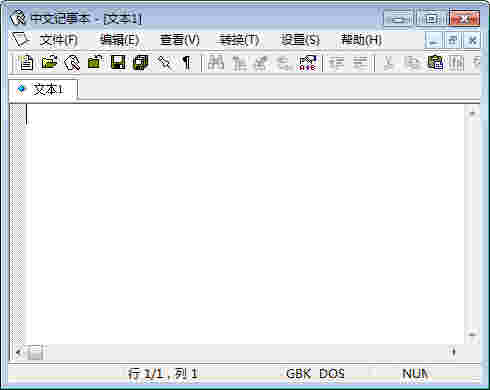Click the '行 1/1 , 列 1' status text

pyautogui.click(x=163, y=374)
